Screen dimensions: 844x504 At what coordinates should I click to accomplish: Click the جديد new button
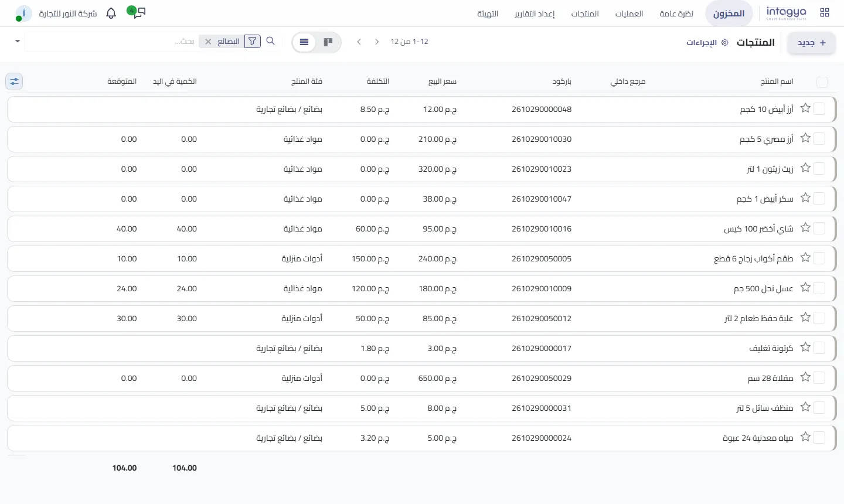point(811,43)
